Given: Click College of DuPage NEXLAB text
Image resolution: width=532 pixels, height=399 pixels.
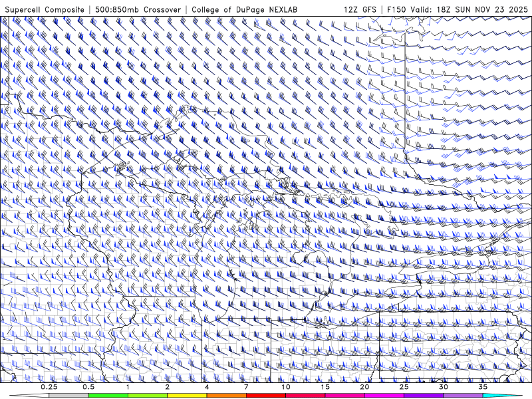Looking at the screenshot, I should [244, 10].
